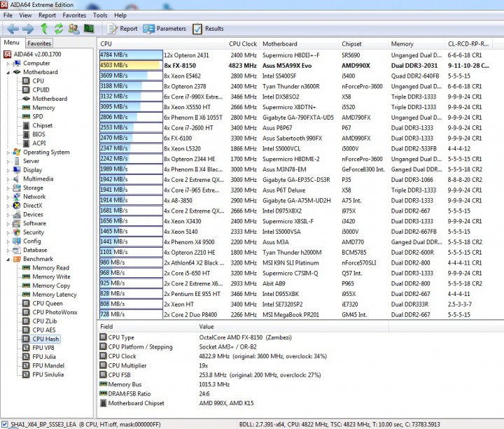Select the Memory tree item
The width and height of the screenshot is (504, 429).
coord(38,108)
